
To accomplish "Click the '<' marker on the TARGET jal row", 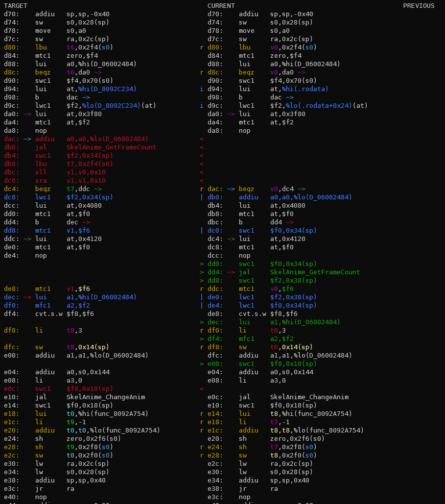I will tap(202, 147).
